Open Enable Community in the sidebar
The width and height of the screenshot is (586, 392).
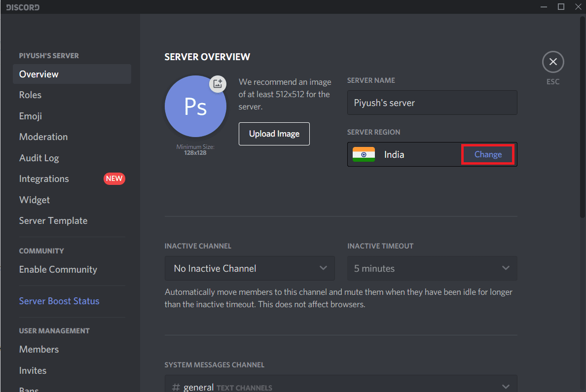click(58, 270)
